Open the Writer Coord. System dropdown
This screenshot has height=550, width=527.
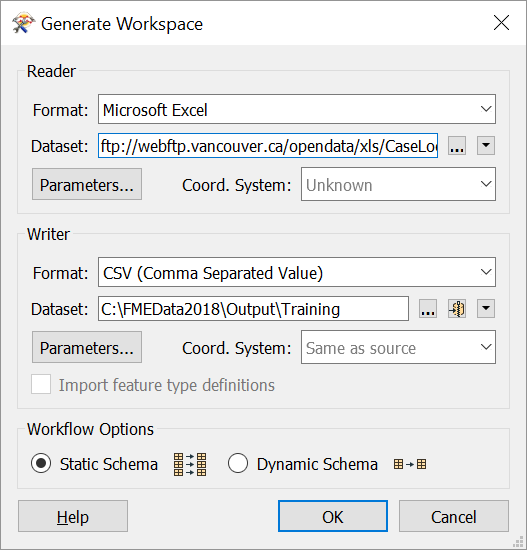(x=398, y=347)
